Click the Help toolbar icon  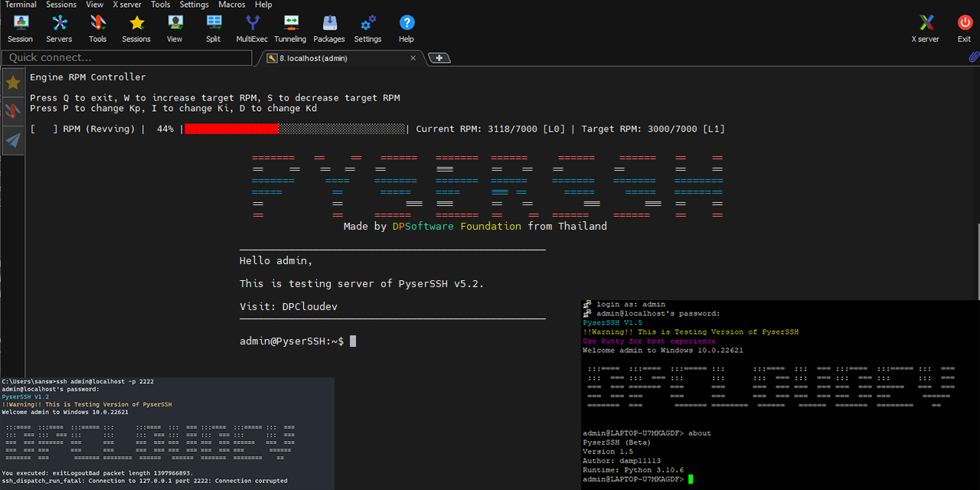(407, 28)
